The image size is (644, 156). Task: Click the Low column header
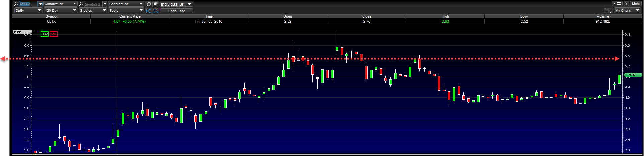coord(524,16)
